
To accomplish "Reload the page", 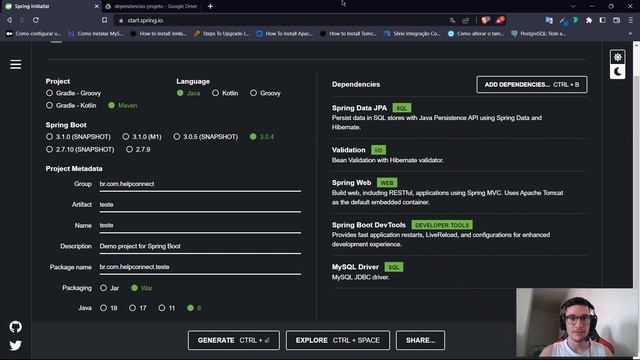I will (36, 20).
